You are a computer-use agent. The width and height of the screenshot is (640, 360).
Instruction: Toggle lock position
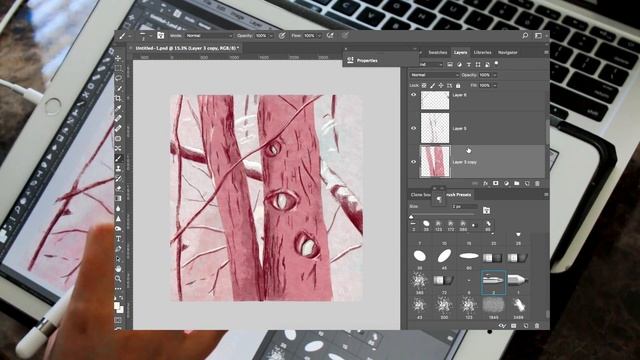[x=441, y=85]
